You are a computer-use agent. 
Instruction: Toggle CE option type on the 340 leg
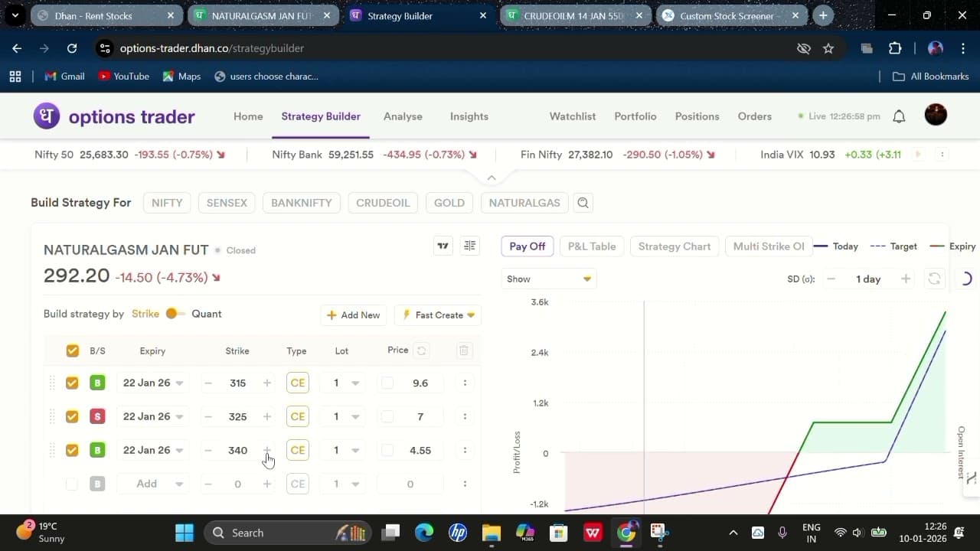[x=298, y=450]
